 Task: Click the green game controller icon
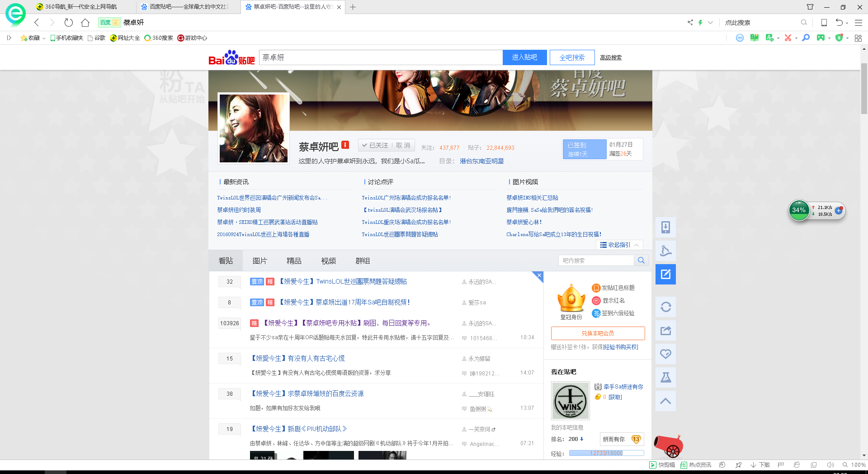point(821,38)
